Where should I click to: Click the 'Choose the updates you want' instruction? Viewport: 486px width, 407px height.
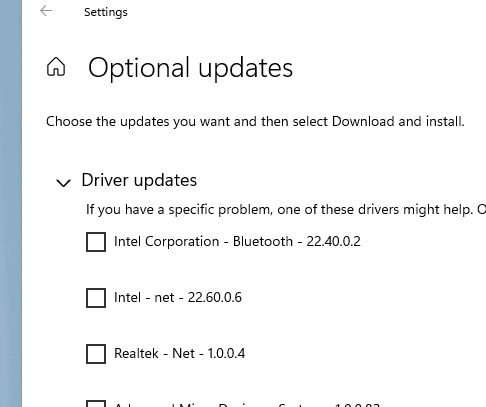tap(255, 121)
